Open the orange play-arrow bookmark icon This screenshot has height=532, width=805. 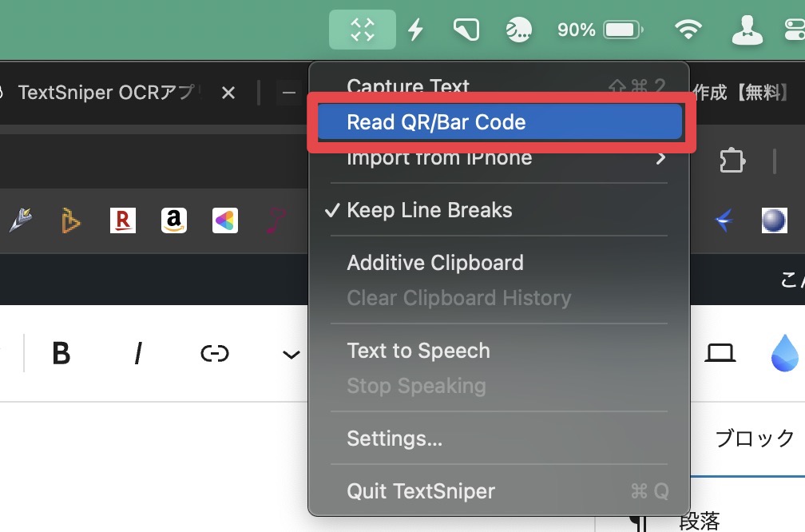[x=71, y=220]
